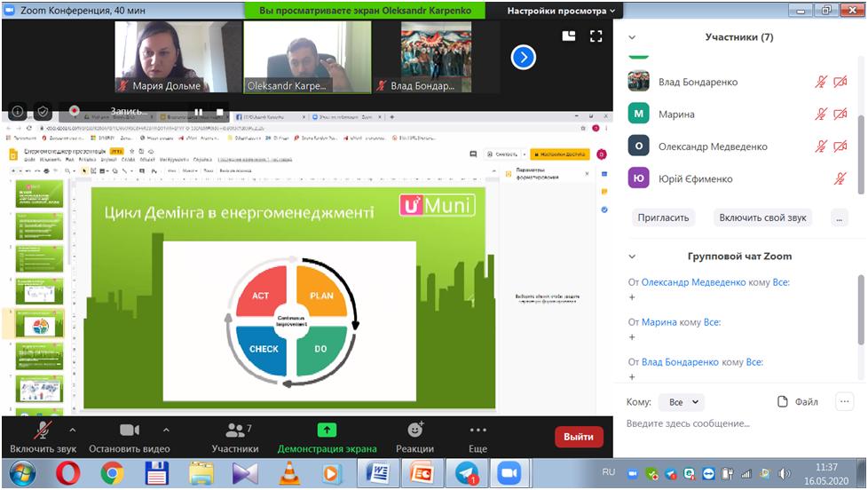Viewport: 868px width, 490px height.
Task: Open the Еще more menu
Action: [x=477, y=438]
